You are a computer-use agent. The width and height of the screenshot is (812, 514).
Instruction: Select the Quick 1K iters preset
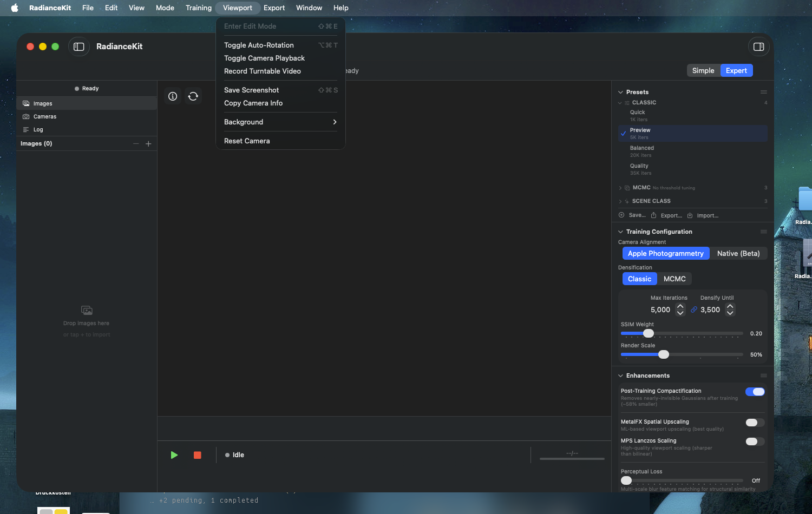[693, 116]
